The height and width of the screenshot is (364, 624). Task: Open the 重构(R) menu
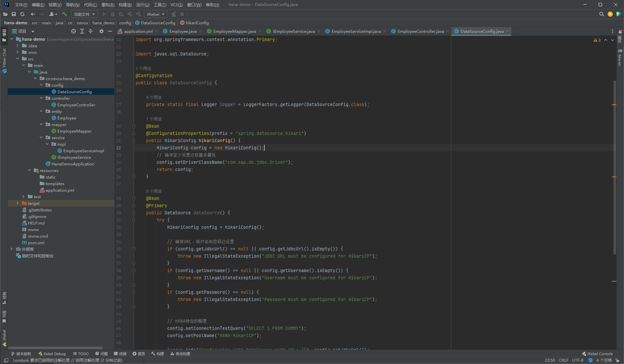pos(108,5)
